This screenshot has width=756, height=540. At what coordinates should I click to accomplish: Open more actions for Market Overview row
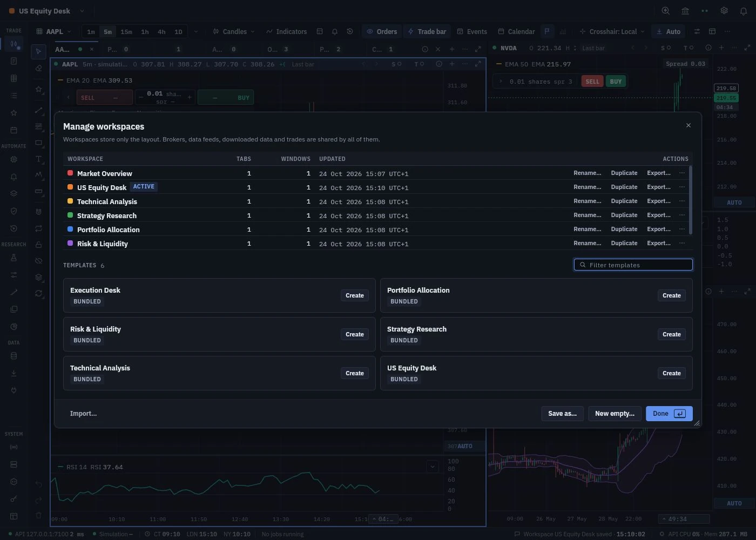tap(682, 173)
